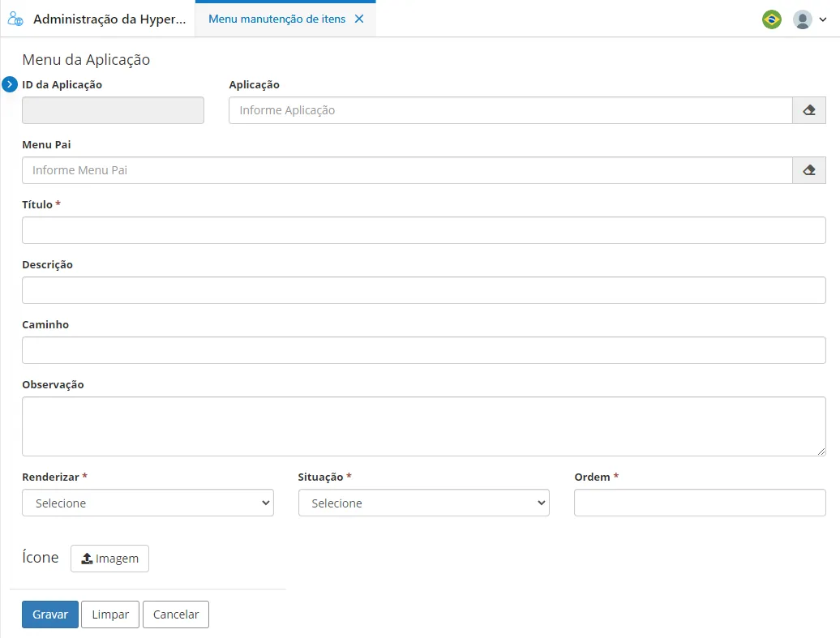Open the user avatar menu
Viewport: 840px width, 638px height.
(802, 19)
